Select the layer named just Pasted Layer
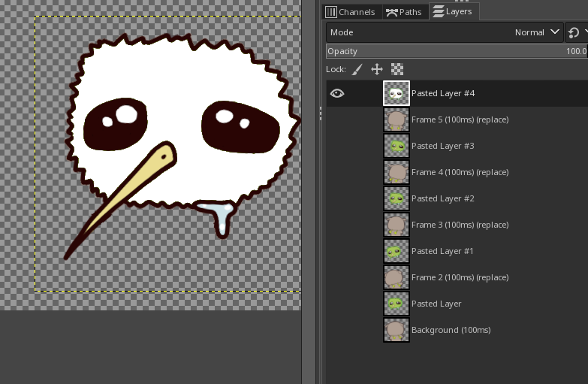Viewport: 588px width, 384px height. pos(436,304)
